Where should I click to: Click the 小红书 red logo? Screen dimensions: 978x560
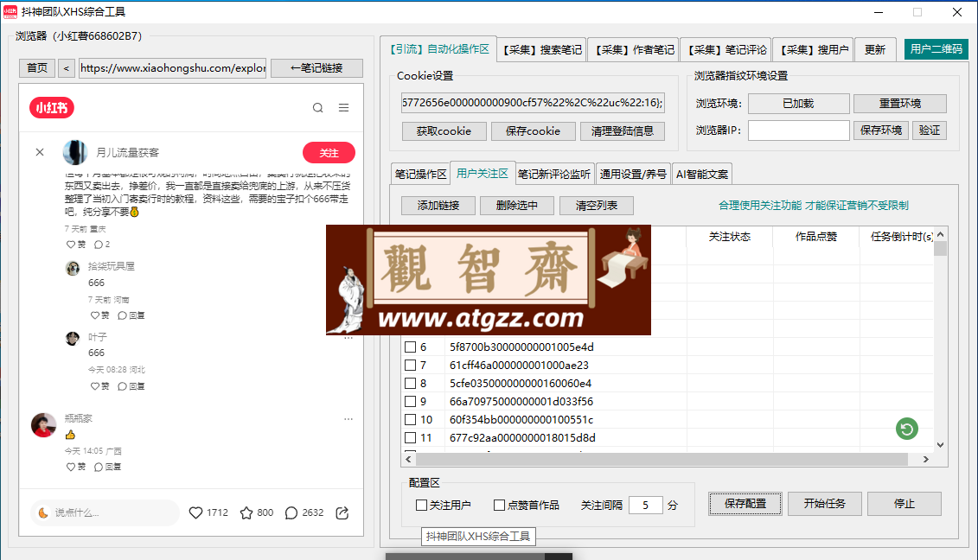tap(52, 108)
